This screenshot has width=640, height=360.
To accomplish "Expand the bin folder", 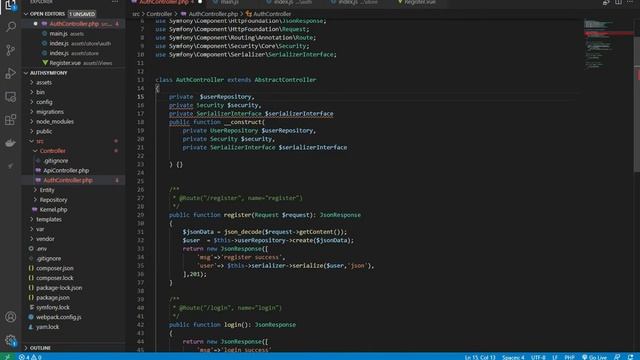I will click(74, 92).
